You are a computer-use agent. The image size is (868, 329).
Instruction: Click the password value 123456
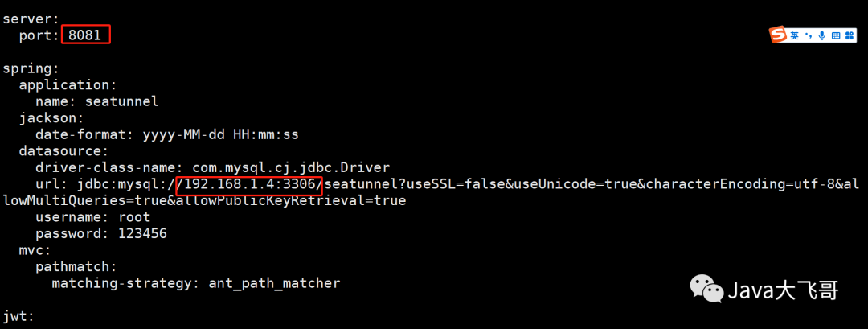[x=142, y=233]
